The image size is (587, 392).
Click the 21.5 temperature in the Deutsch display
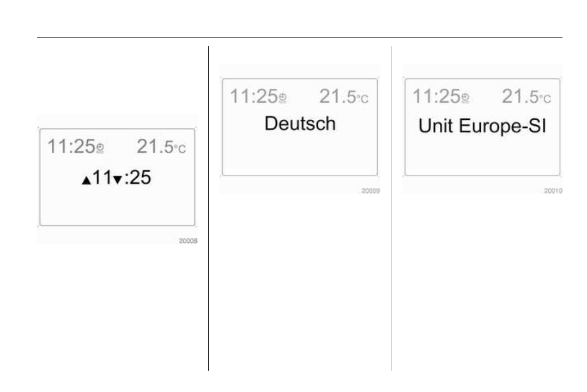[337, 96]
